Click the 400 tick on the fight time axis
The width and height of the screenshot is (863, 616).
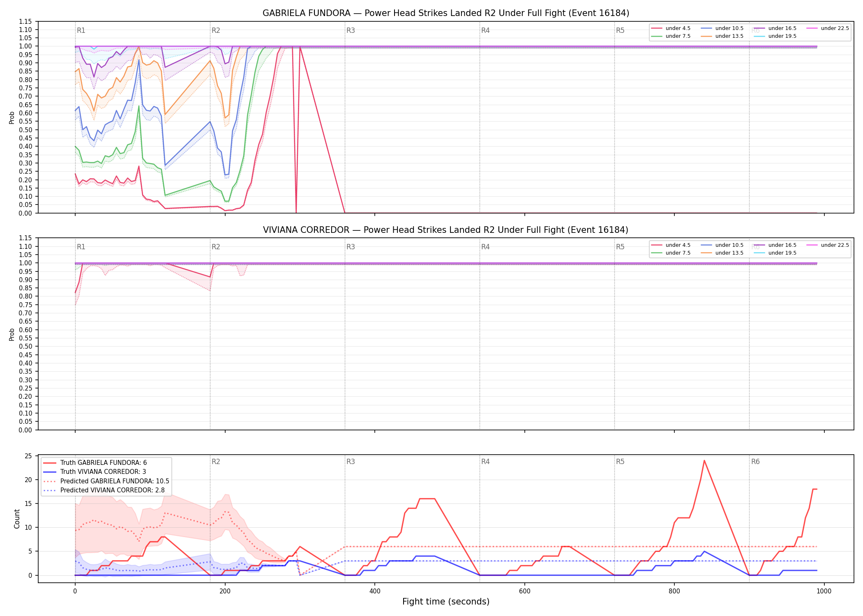click(375, 591)
